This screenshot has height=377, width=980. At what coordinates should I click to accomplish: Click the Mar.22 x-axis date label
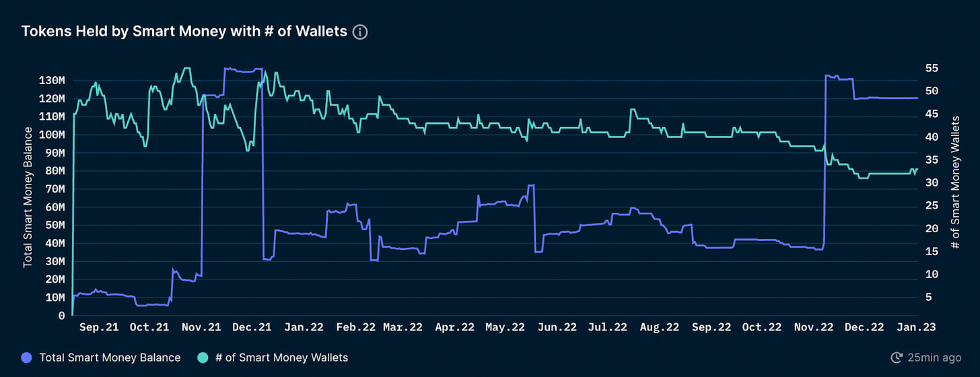(403, 328)
